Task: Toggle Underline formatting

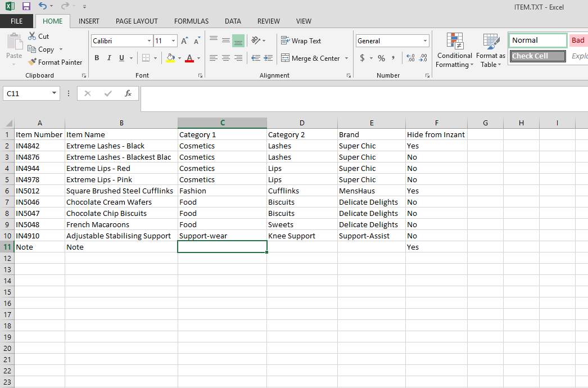Action: (121, 58)
